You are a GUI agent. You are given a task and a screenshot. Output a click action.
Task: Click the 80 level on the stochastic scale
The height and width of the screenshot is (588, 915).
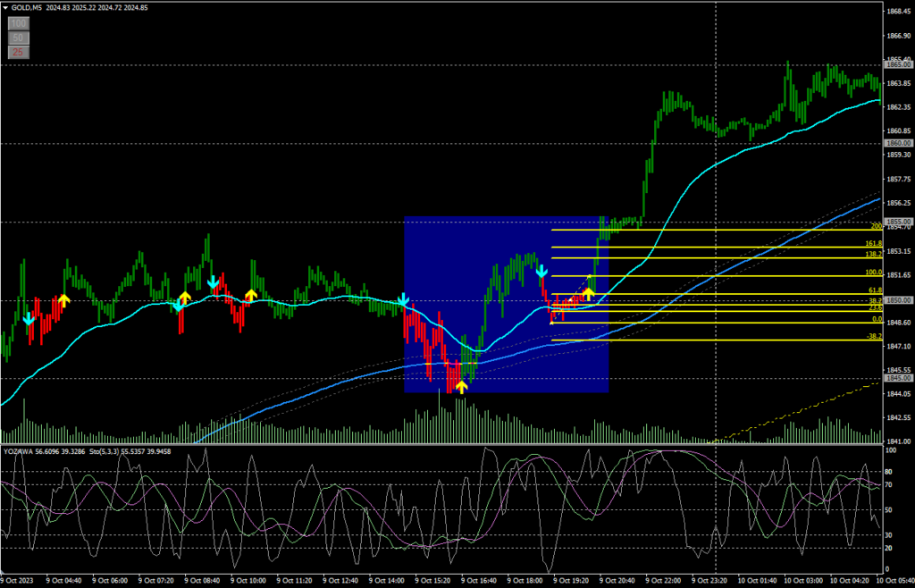tap(889, 473)
